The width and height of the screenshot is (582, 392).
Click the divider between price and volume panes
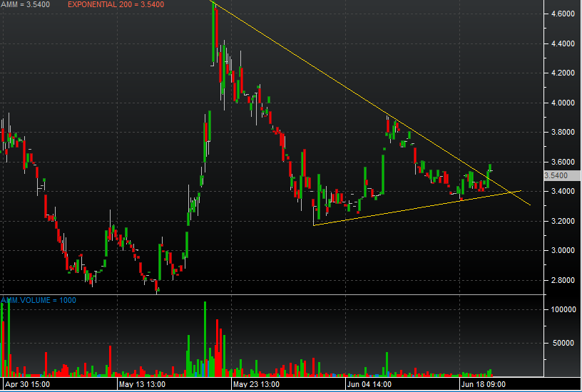pos(271,294)
